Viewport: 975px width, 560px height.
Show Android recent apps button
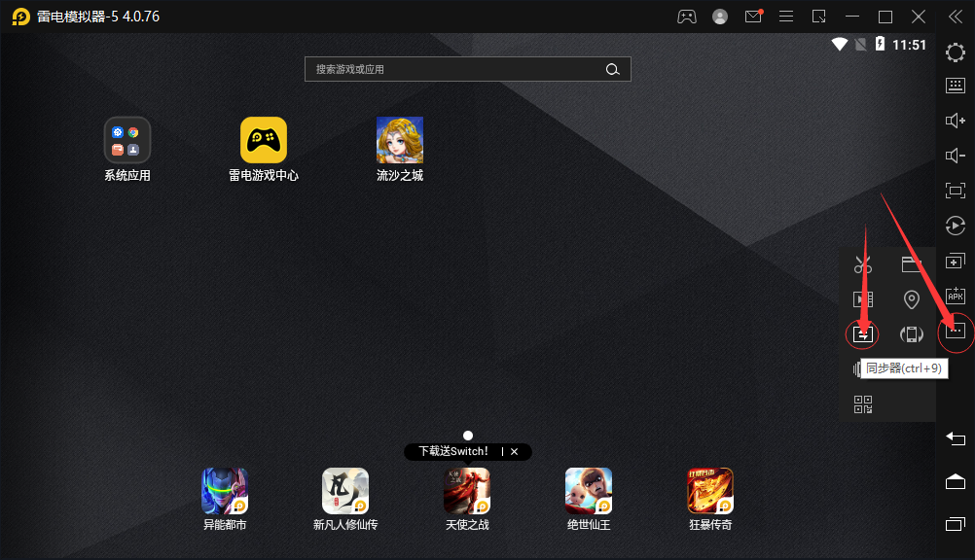[956, 524]
